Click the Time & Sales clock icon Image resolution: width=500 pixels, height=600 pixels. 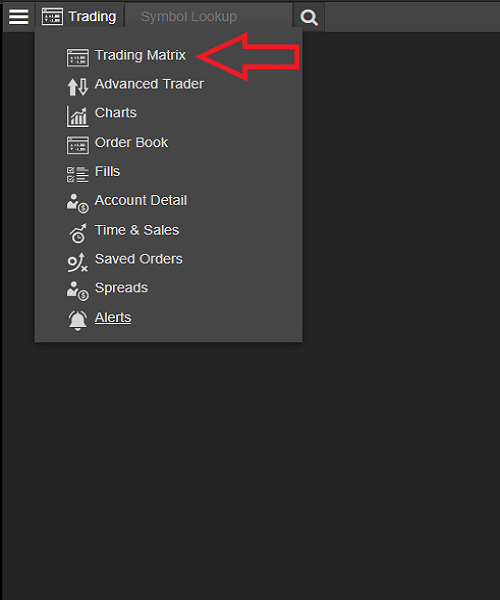pos(78,233)
